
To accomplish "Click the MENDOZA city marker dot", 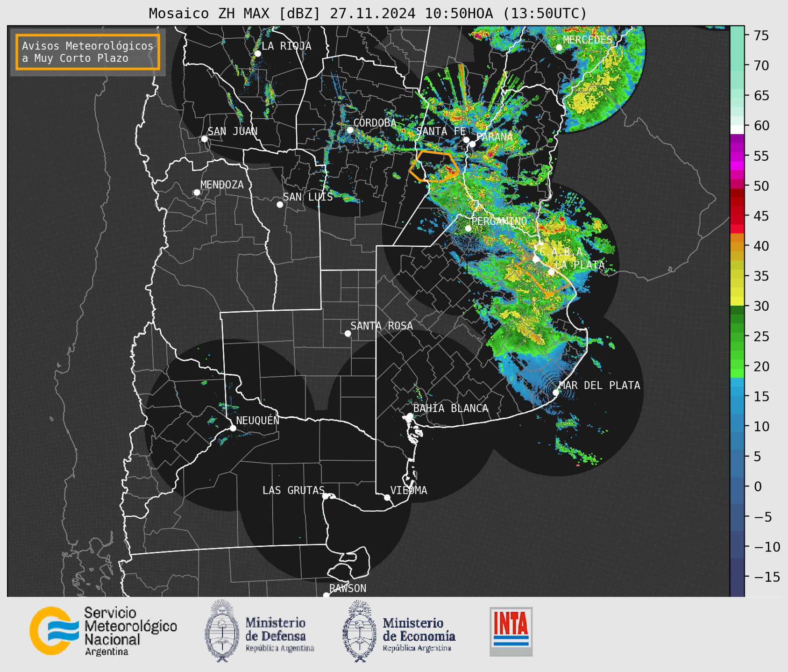I will click(197, 193).
